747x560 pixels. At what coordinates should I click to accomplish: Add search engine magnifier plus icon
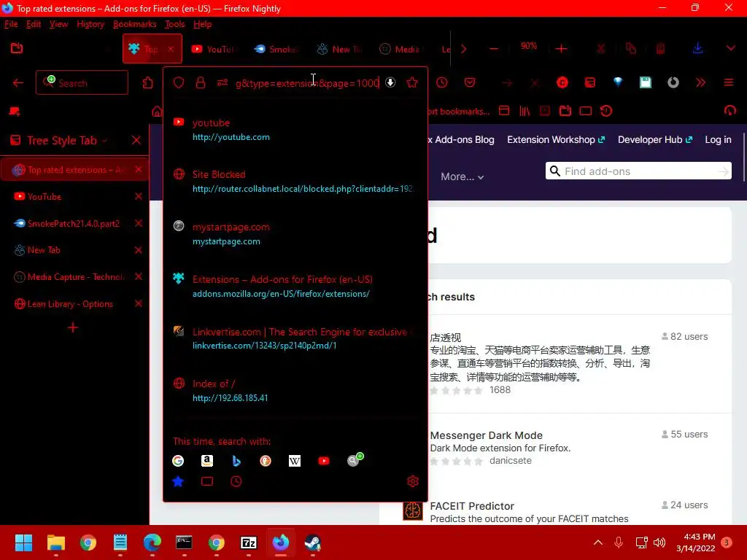(355, 459)
